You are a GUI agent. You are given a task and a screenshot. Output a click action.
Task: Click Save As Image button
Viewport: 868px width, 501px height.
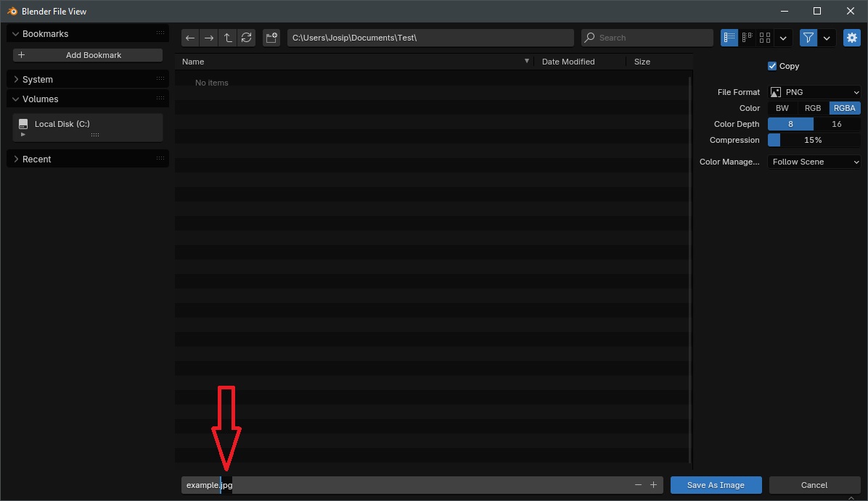pyautogui.click(x=716, y=485)
